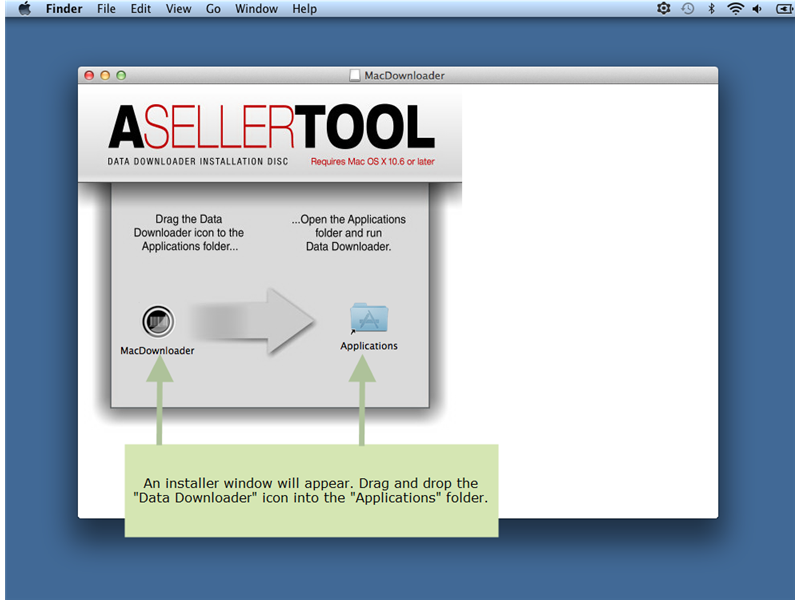
Task: Click the volume speaker icon
Action: (x=758, y=9)
